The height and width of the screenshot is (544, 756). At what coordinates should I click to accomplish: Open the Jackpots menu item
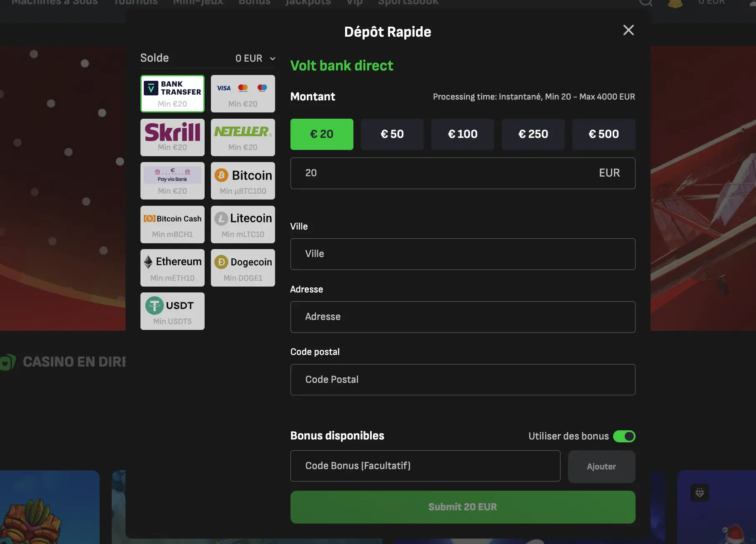pyautogui.click(x=308, y=2)
